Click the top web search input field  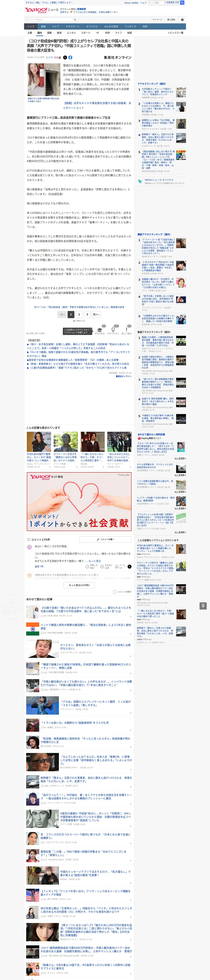(156, 3)
